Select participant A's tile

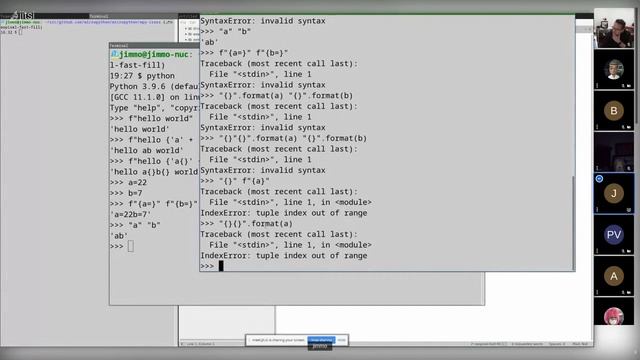(614, 276)
